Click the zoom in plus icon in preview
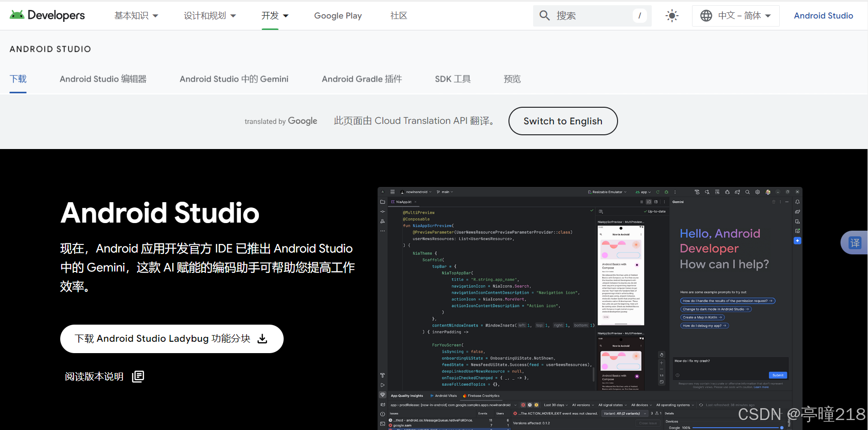 point(662,363)
